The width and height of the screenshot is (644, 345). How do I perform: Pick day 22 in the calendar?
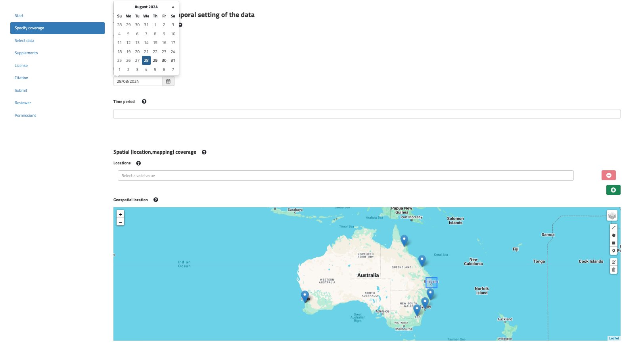pyautogui.click(x=155, y=51)
